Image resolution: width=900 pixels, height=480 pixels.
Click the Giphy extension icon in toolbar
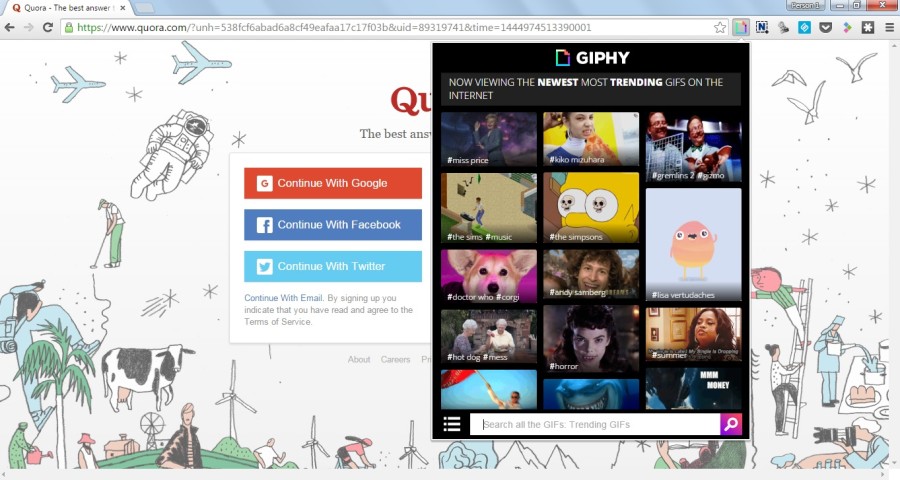pyautogui.click(x=741, y=27)
